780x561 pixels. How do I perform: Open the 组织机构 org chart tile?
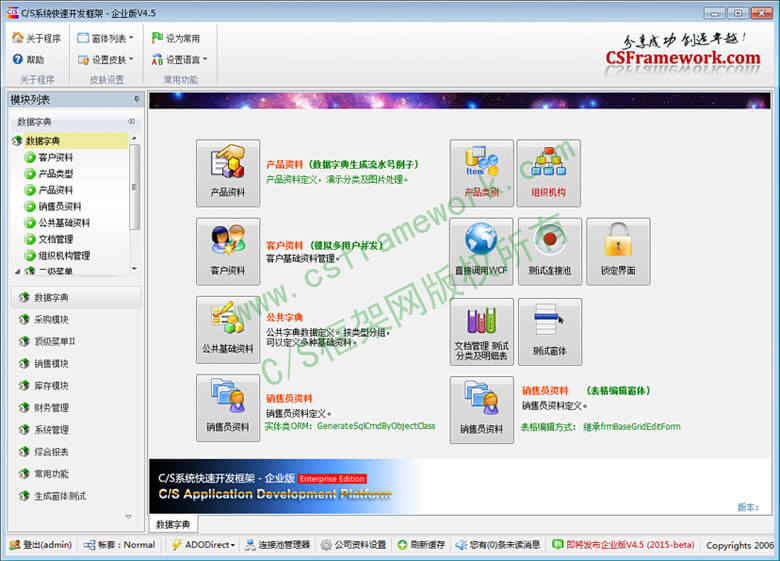pyautogui.click(x=549, y=172)
